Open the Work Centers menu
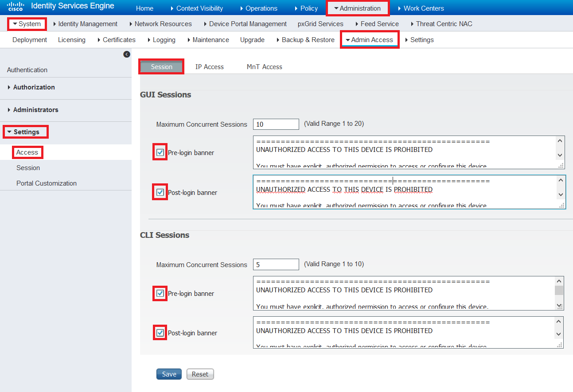 click(421, 8)
